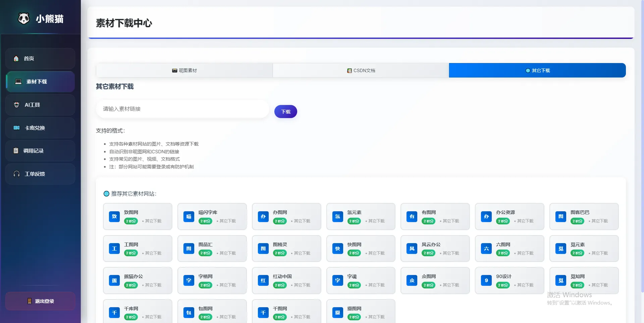Image resolution: width=644 pixels, height=323 pixels.
Task: Click the 包图网 site icon
Action: (x=189, y=313)
